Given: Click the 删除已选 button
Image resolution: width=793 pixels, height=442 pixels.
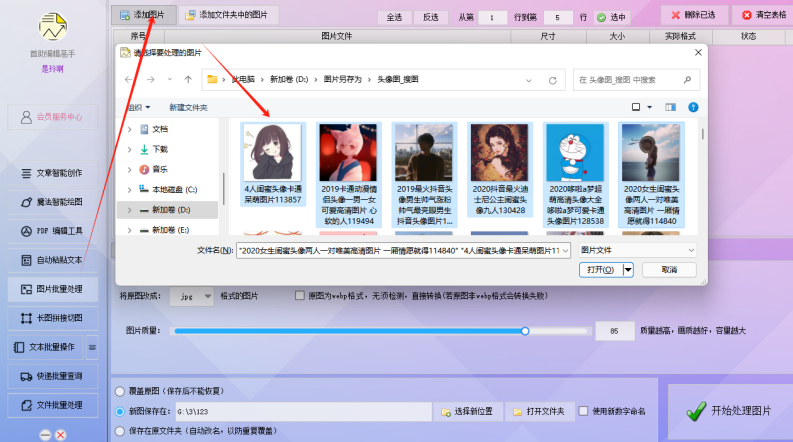Looking at the screenshot, I should click(694, 15).
